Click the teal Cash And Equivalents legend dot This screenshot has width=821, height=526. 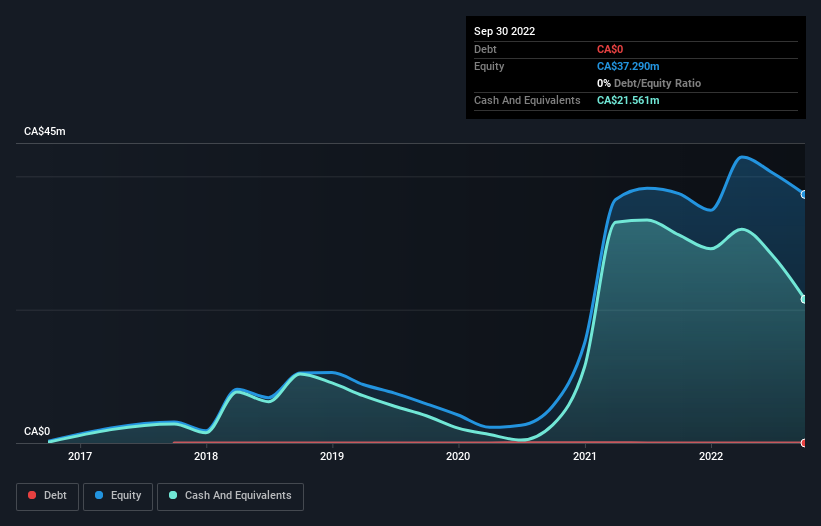coord(173,495)
